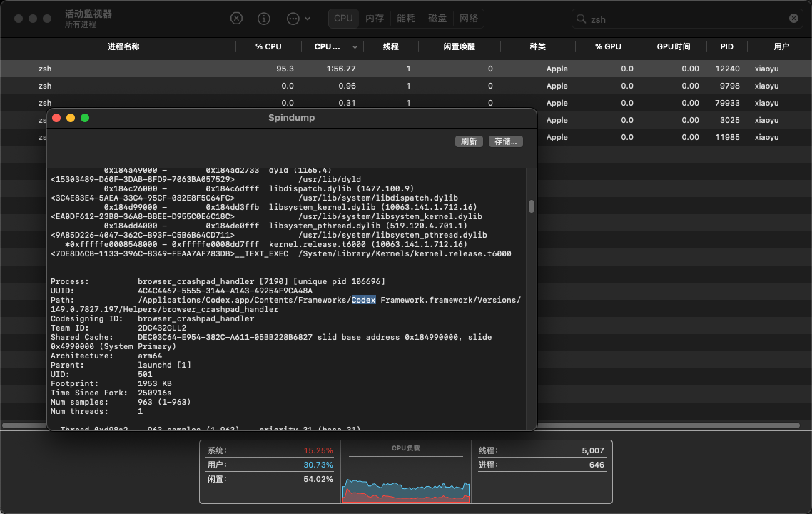Switch to the 能耗 tab
The image size is (812, 514).
[406, 19]
